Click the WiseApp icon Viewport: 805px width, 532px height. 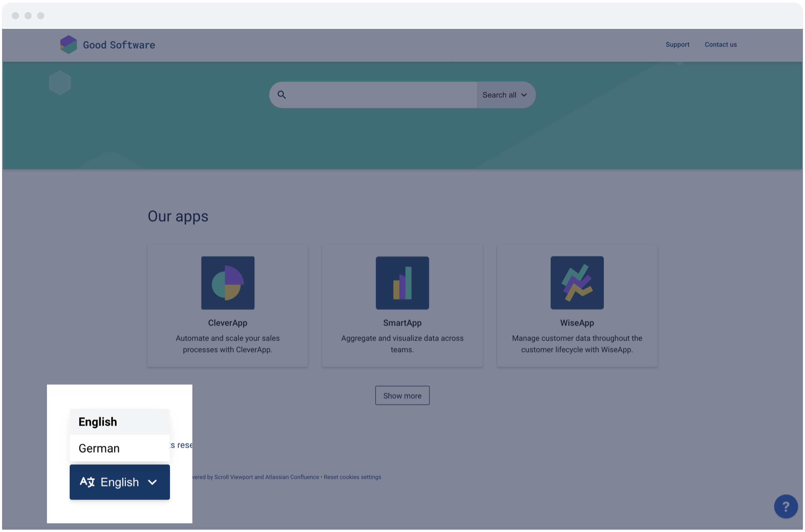(x=576, y=283)
